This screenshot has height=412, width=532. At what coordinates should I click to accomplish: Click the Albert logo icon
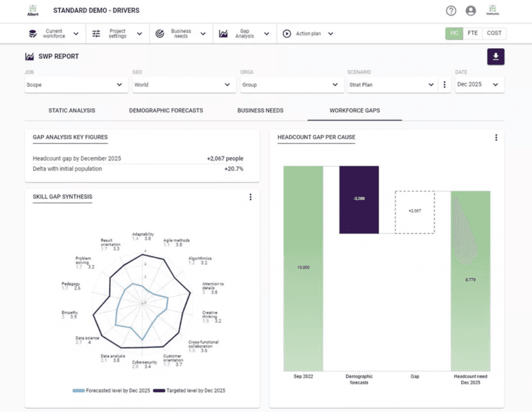point(33,10)
